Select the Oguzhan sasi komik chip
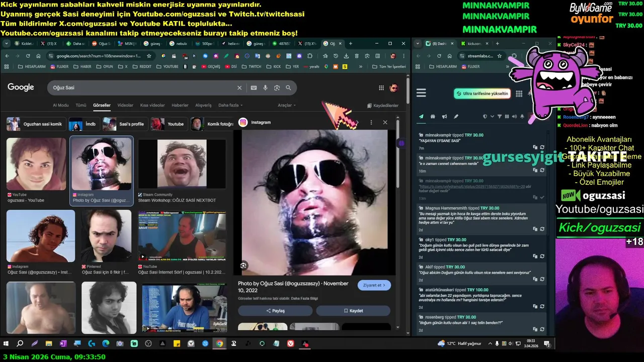Screen dimensions: 644x362 (x=35, y=124)
